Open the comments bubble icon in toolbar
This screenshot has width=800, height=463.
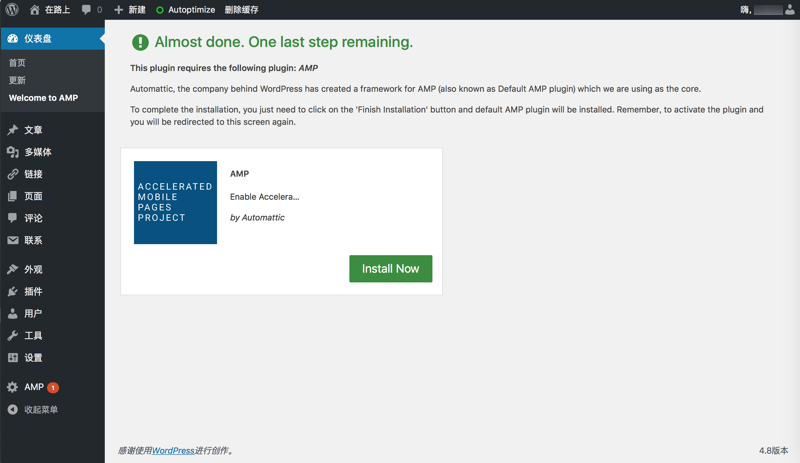tap(87, 10)
